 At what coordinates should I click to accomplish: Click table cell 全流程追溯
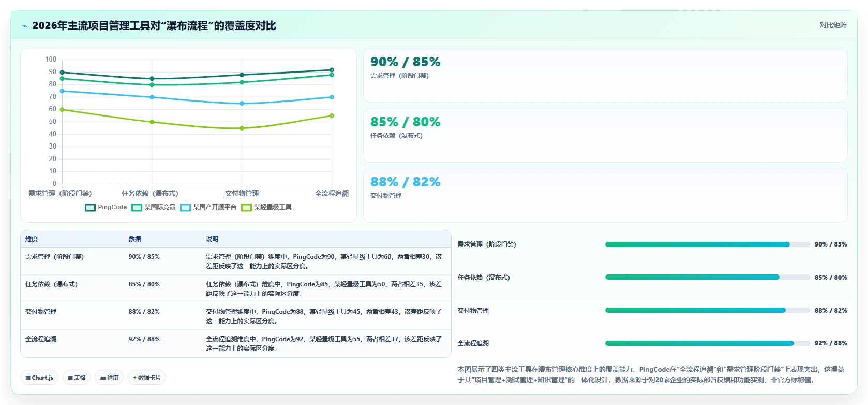[41, 339]
